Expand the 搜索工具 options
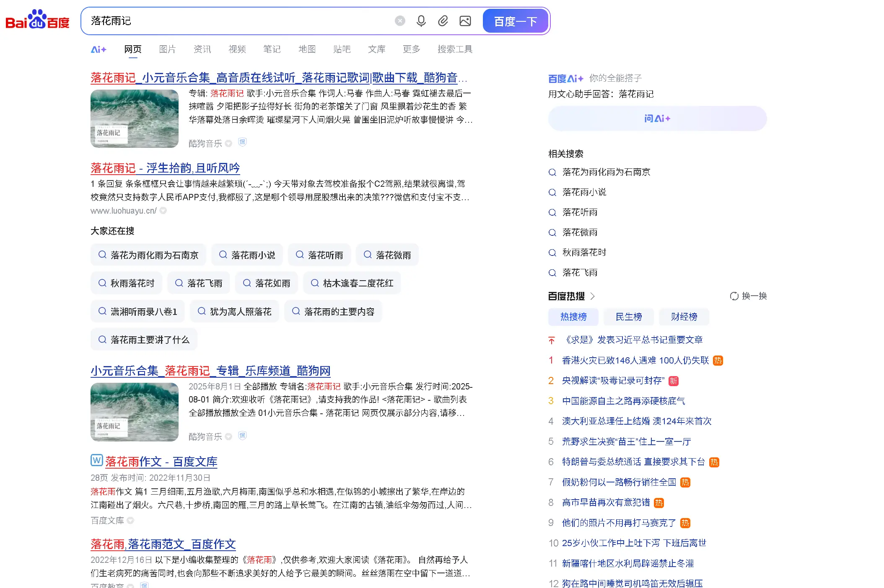The width and height of the screenshot is (884, 588). pyautogui.click(x=455, y=49)
